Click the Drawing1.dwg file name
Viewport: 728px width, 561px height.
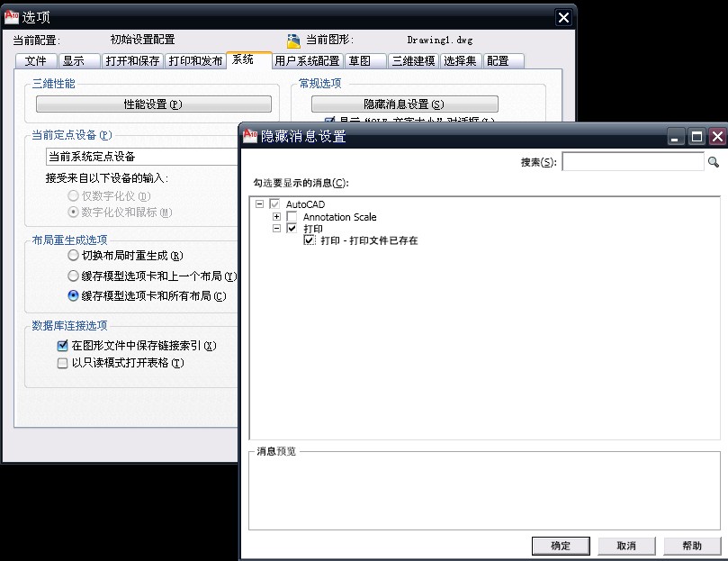[440, 40]
